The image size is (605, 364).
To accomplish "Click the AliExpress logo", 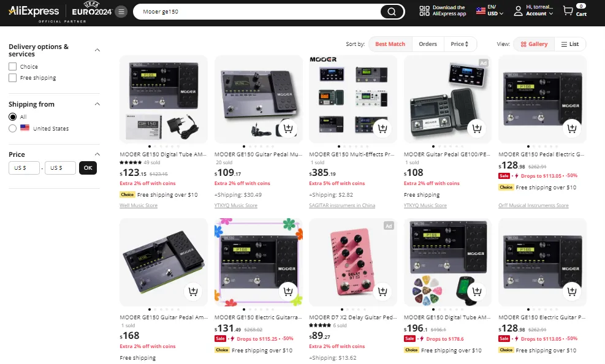I will coord(34,11).
